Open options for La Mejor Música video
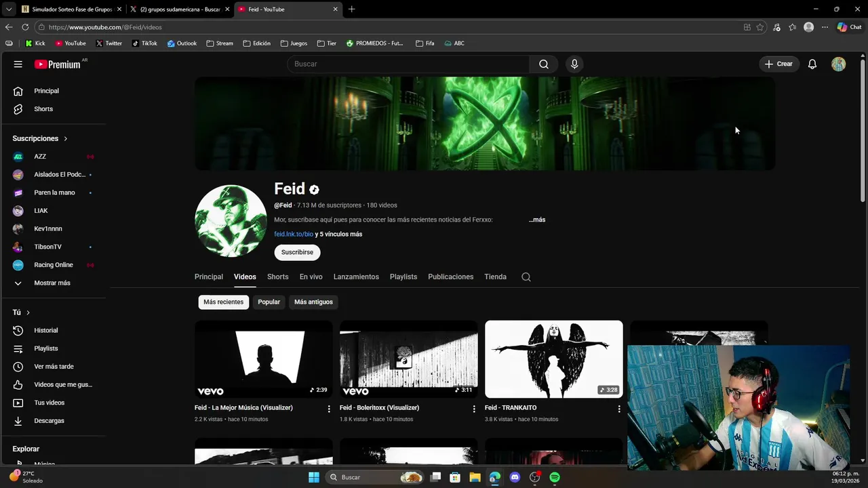The width and height of the screenshot is (868, 488). [329, 409]
